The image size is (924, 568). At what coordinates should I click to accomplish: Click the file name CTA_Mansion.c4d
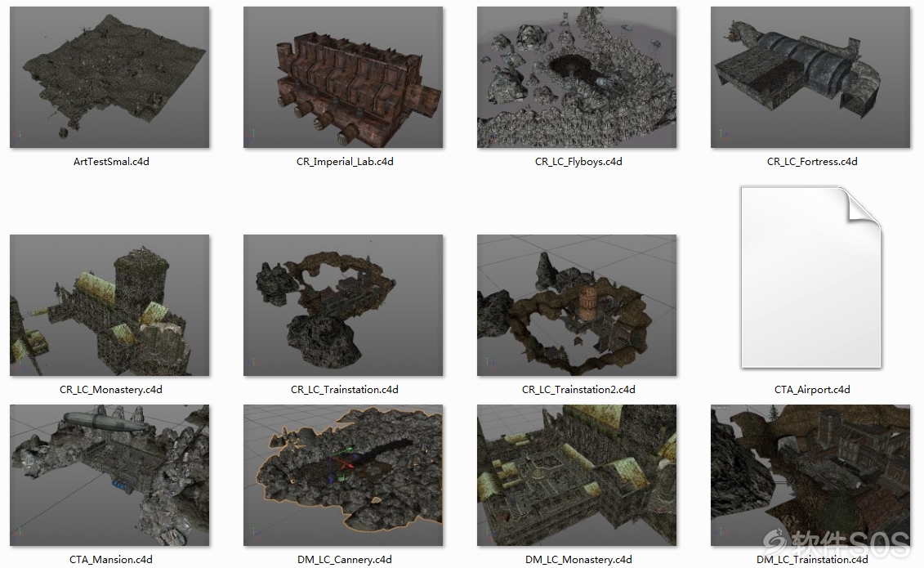coord(111,559)
